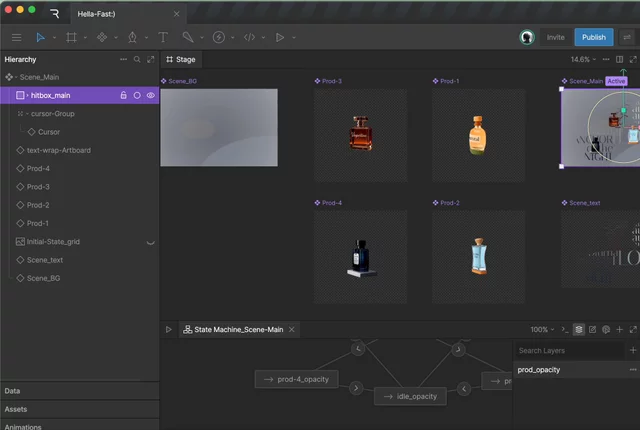Click the Invite button

pos(556,38)
